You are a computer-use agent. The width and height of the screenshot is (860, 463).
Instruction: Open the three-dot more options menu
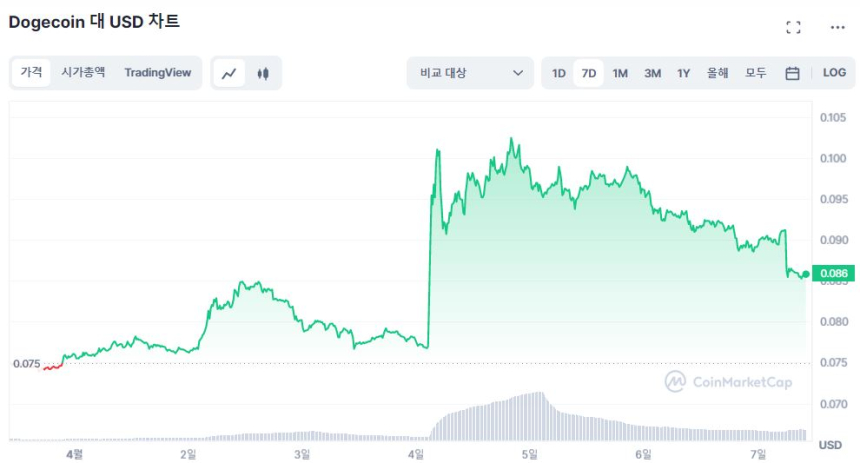coord(838,27)
